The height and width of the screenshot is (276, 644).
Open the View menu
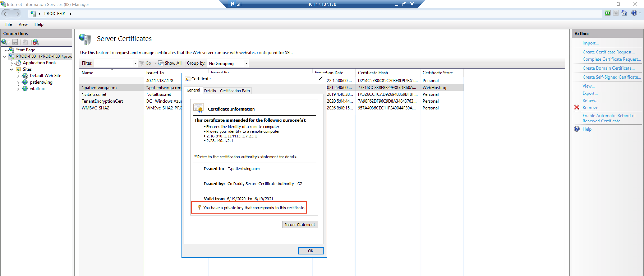click(x=23, y=24)
